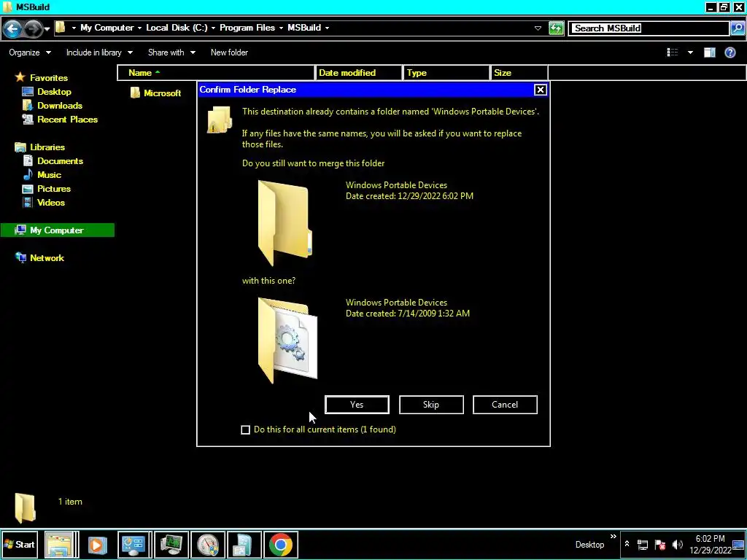747x560 pixels.
Task: Expand the Local Disk (C:) breadcrumb arrow
Action: 213,28
